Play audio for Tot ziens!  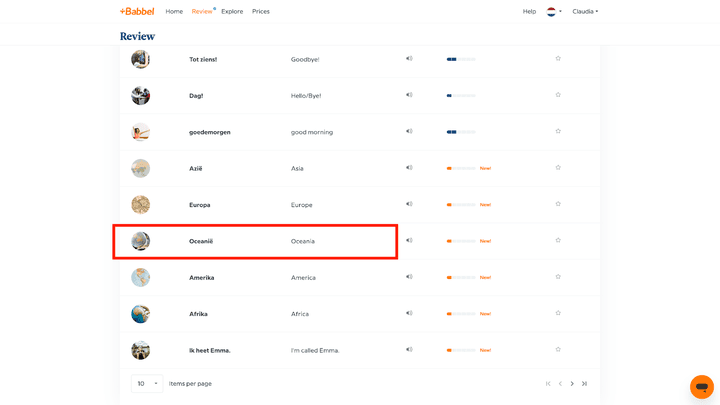pos(409,59)
